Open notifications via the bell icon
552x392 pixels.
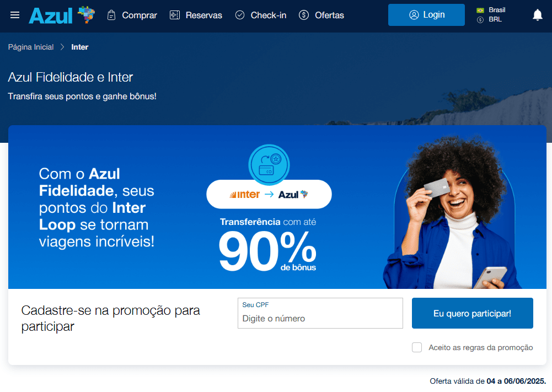coord(537,15)
